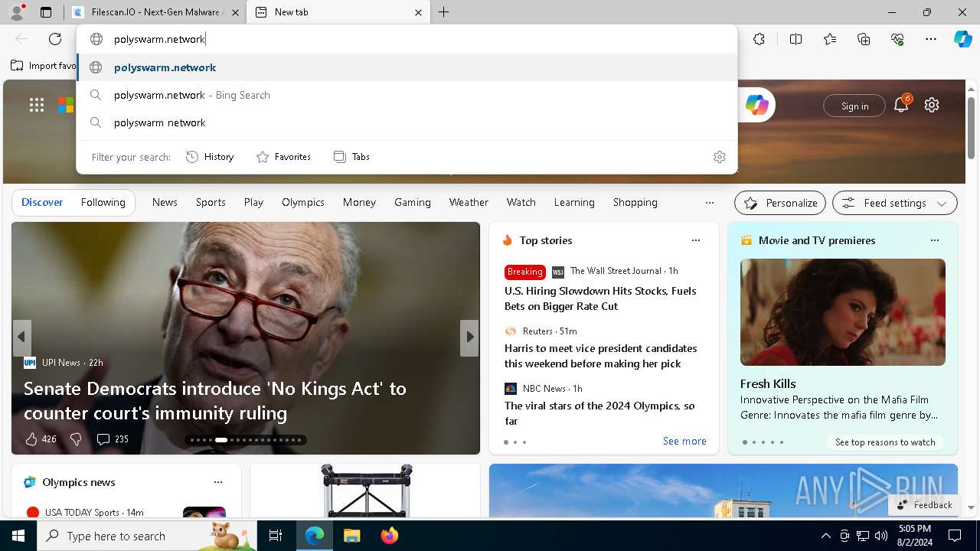Screen dimensions: 980x551
Task: Refresh the page with the reload icon
Action: click(x=55, y=39)
